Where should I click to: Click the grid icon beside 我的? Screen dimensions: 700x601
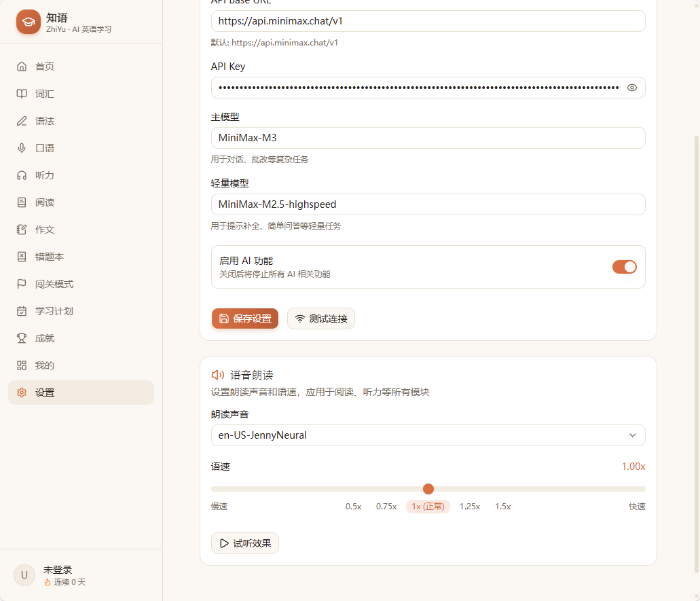point(22,365)
